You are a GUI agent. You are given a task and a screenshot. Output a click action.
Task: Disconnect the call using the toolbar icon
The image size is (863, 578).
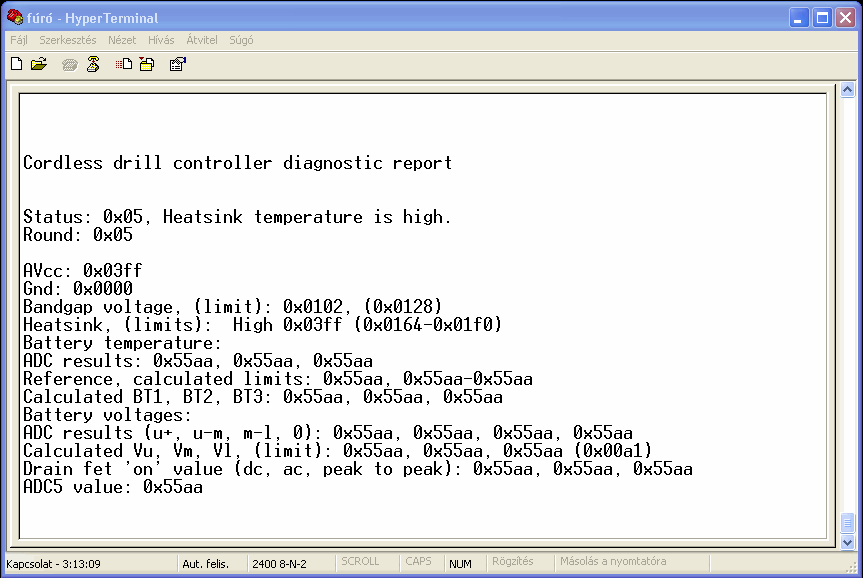tap(93, 64)
